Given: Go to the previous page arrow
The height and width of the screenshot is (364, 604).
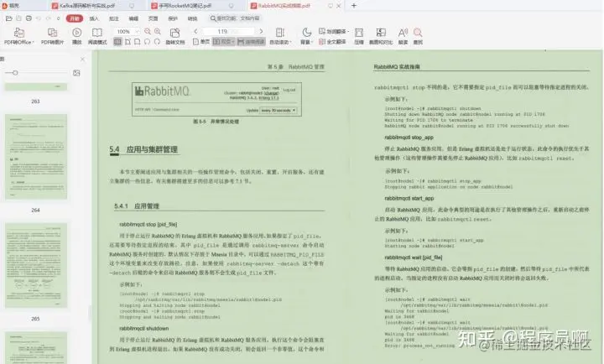Looking at the screenshot, I should (x=195, y=31).
